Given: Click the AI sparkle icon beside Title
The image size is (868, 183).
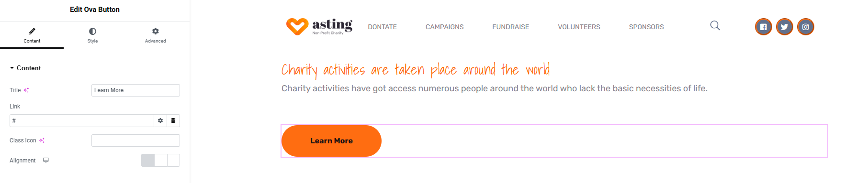Looking at the screenshot, I should pyautogui.click(x=26, y=90).
